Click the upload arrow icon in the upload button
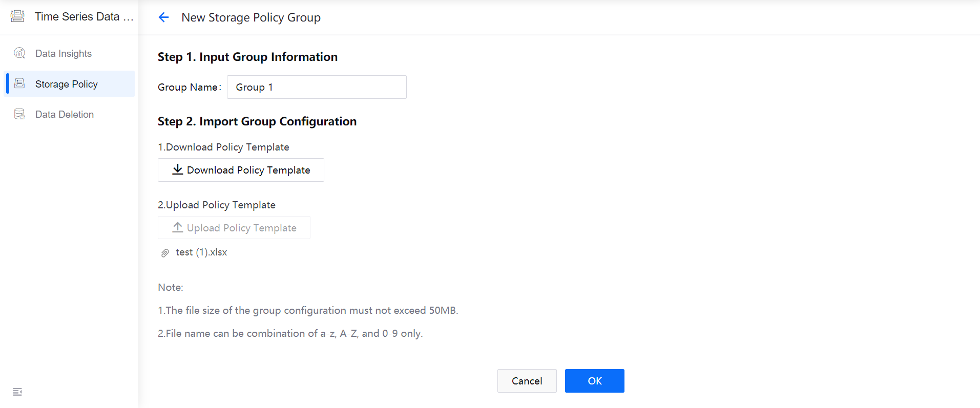 tap(177, 227)
